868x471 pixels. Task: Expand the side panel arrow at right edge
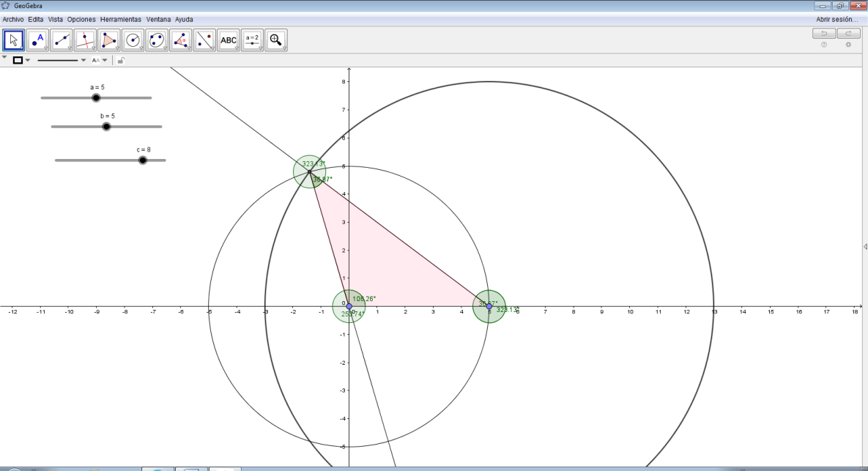[x=865, y=247]
